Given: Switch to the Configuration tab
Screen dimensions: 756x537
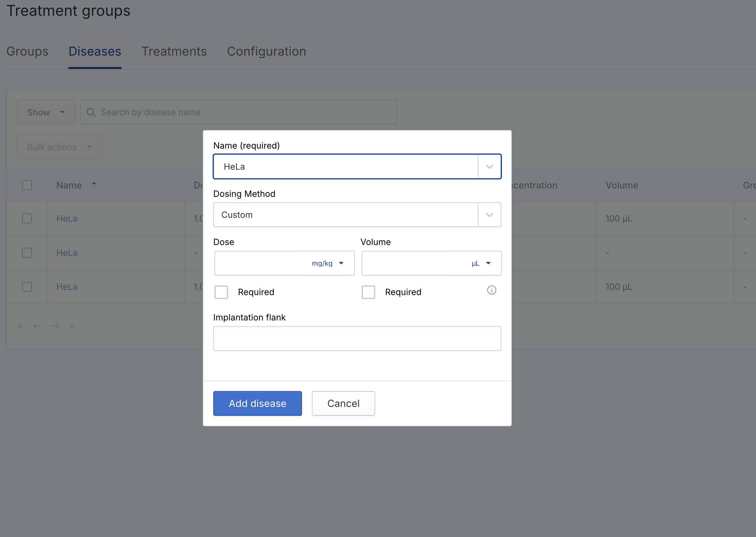Looking at the screenshot, I should tap(266, 52).
